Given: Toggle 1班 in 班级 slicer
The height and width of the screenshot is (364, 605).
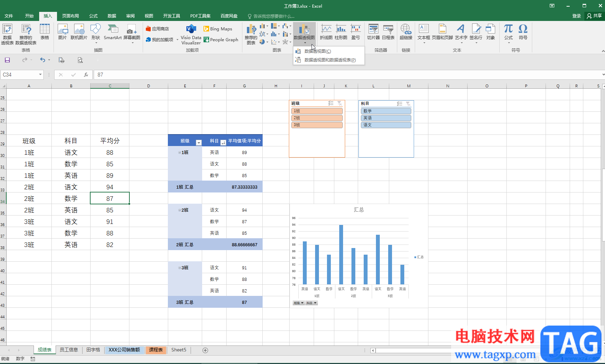Looking at the screenshot, I should click(x=317, y=111).
